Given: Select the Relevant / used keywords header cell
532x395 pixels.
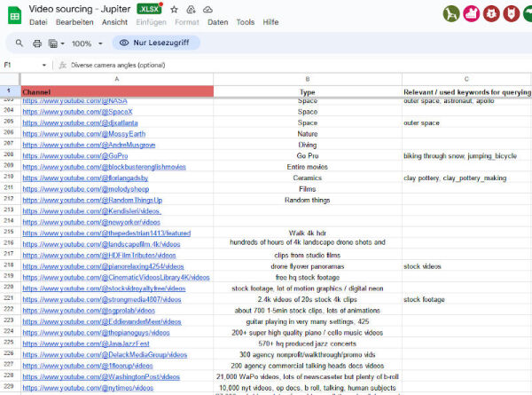Looking at the screenshot, I should [x=467, y=91].
